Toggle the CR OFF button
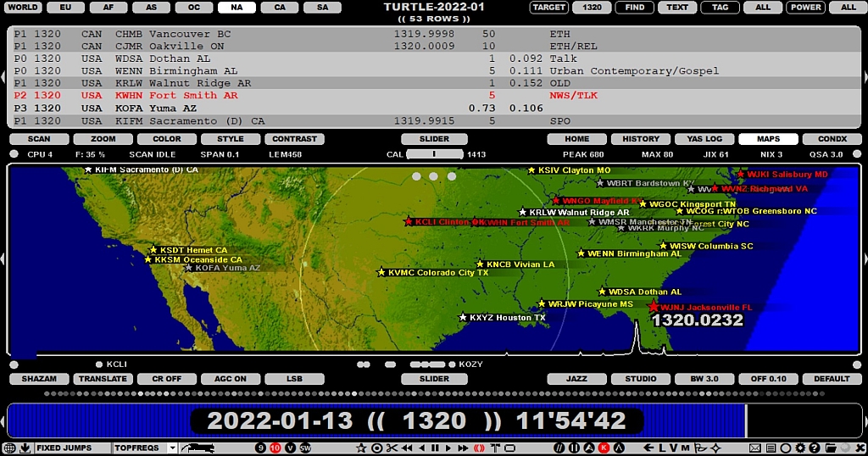 click(166, 379)
